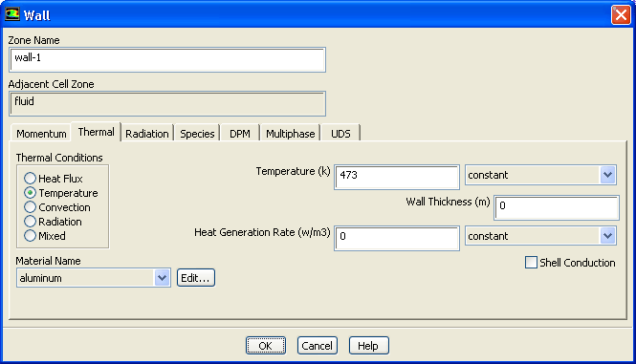This screenshot has width=636, height=364.
Task: Pick the Mixed thermal condition
Action: coord(45,236)
